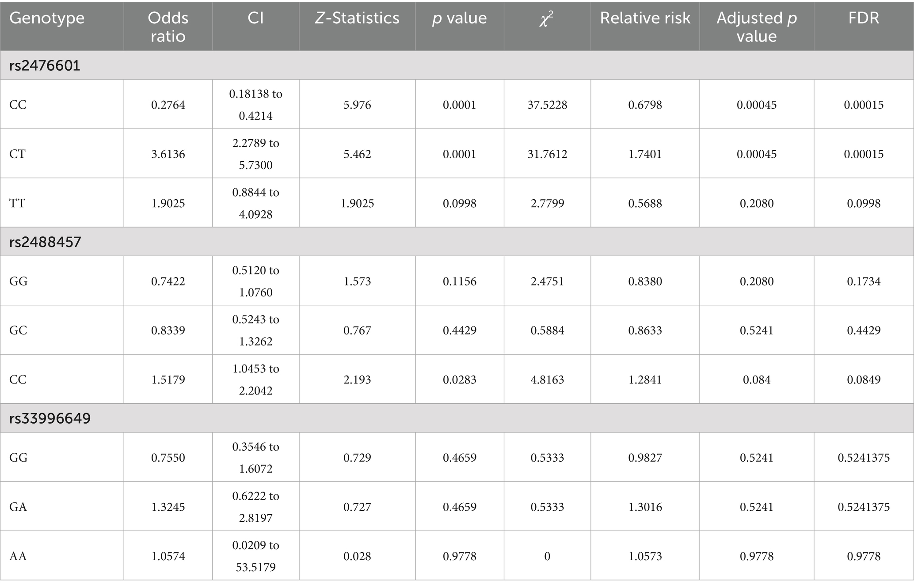The width and height of the screenshot is (914, 588).
Task: Select the rs2476601 section row
Action: point(45,65)
